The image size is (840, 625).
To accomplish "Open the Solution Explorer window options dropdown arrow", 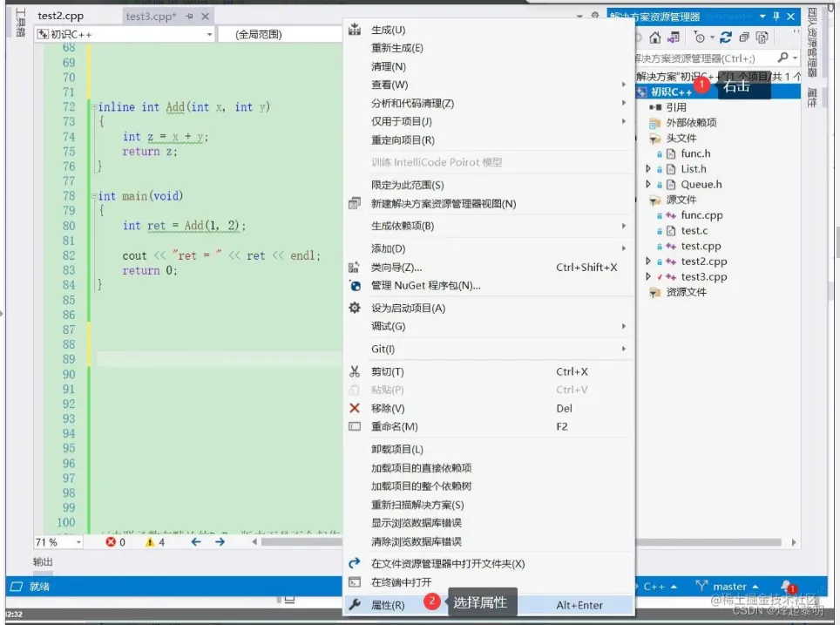I will (762, 17).
